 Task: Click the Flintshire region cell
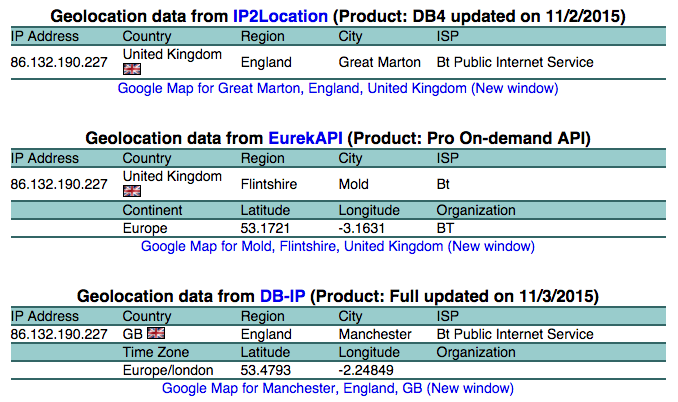(269, 184)
